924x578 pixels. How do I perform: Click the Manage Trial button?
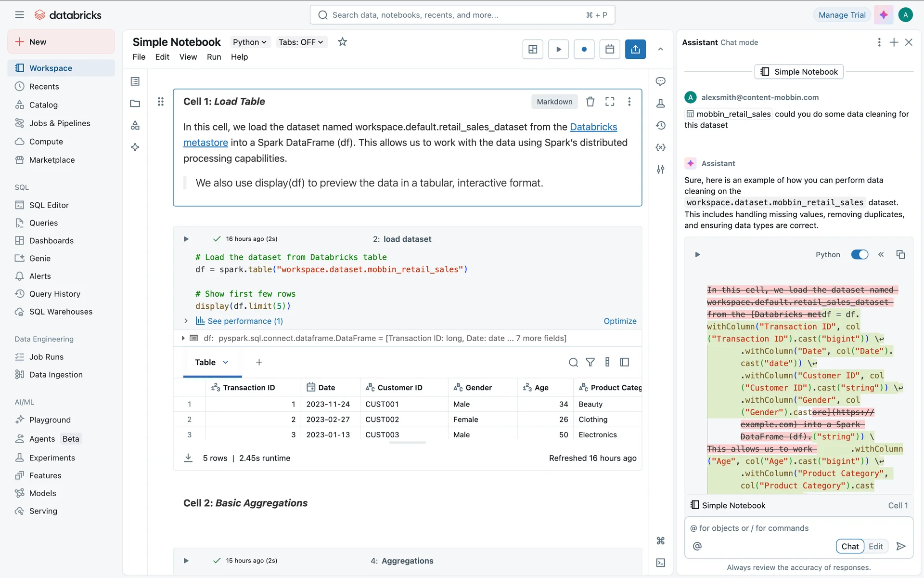pyautogui.click(x=842, y=15)
